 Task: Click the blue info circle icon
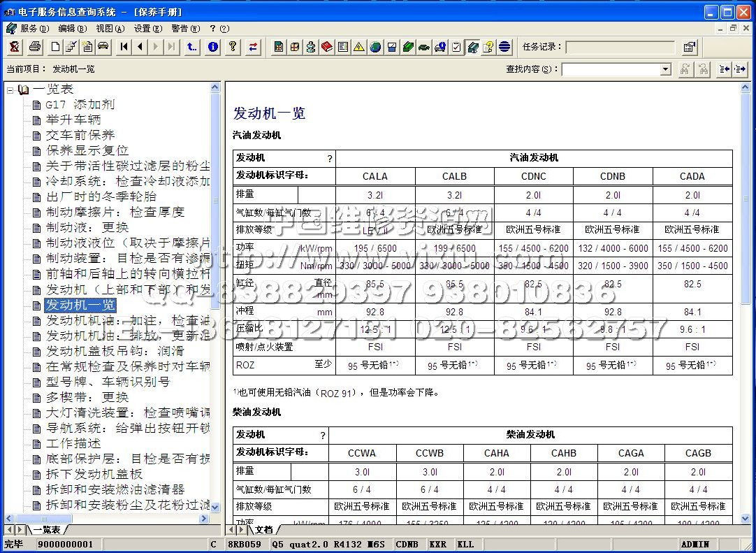coord(213,47)
